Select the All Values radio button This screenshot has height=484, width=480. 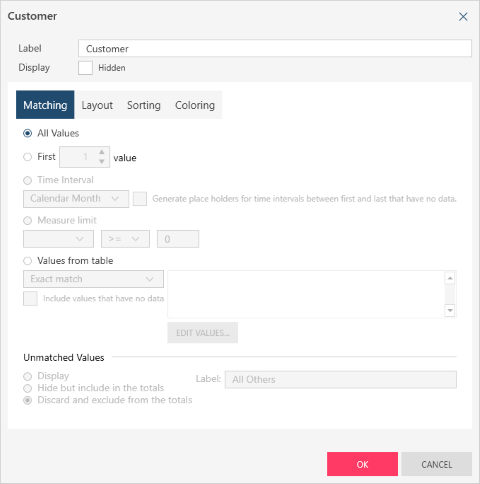point(28,133)
